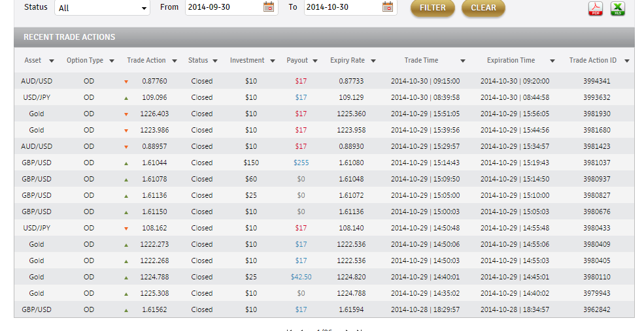
Task: Click the RECENT TRADE ACTIONS heading
Action: [x=69, y=37]
